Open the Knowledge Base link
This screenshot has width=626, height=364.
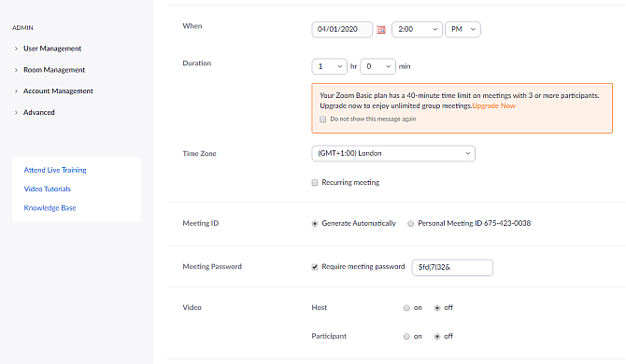tap(50, 208)
